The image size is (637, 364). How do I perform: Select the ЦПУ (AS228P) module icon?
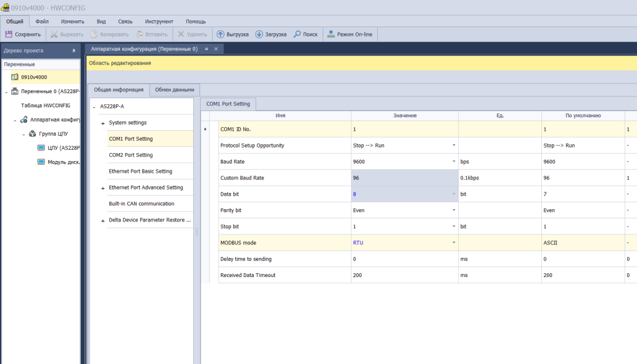(x=41, y=148)
